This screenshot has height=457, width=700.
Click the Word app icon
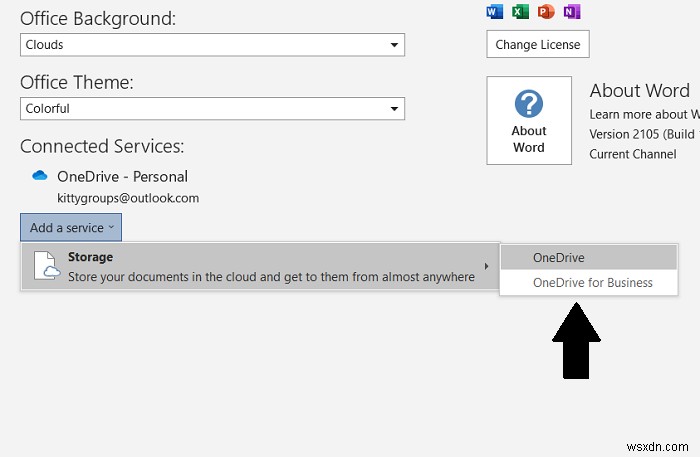coord(495,11)
